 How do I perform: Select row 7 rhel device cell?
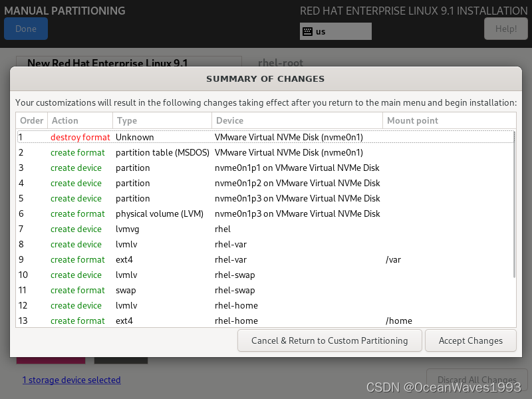223,229
